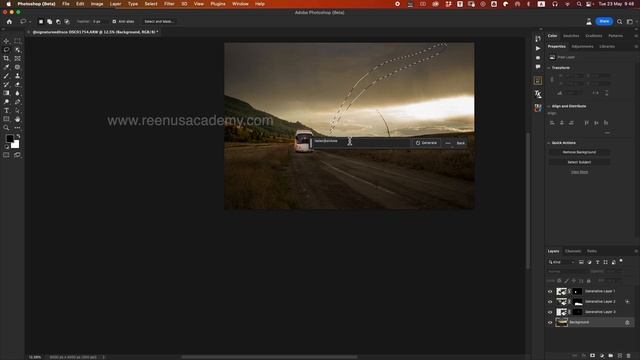
Task: Collapse the Align and Distribute section
Action: (x=549, y=106)
